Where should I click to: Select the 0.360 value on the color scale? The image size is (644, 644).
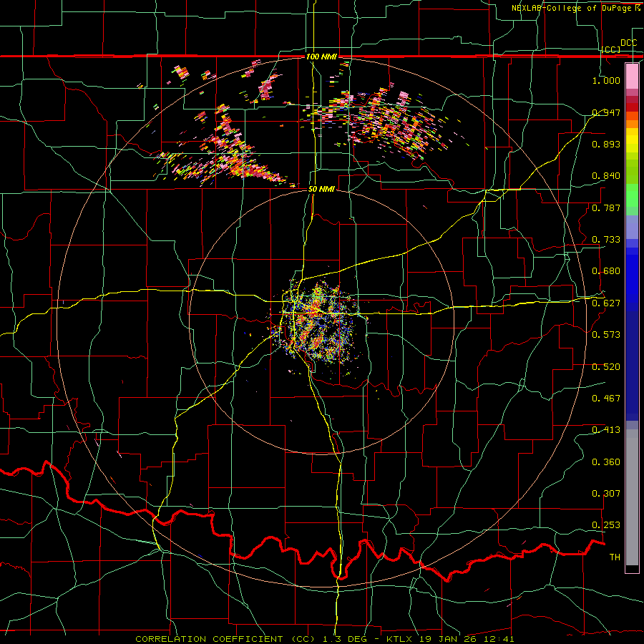tap(606, 462)
